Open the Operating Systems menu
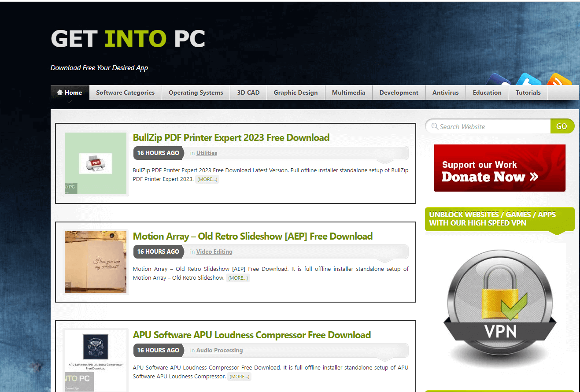Screen dimensions: 580x392 click(x=196, y=92)
